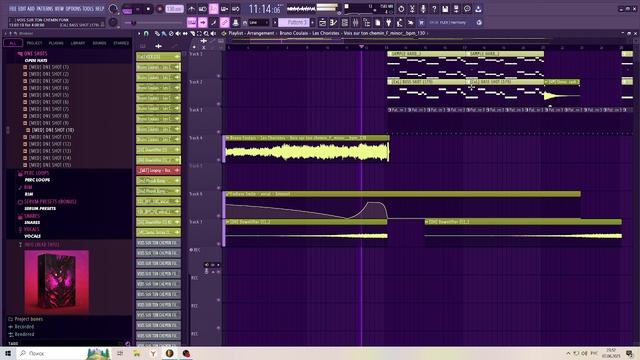Click the save project floppy icon
The image size is (640, 360).
[x=445, y=9]
